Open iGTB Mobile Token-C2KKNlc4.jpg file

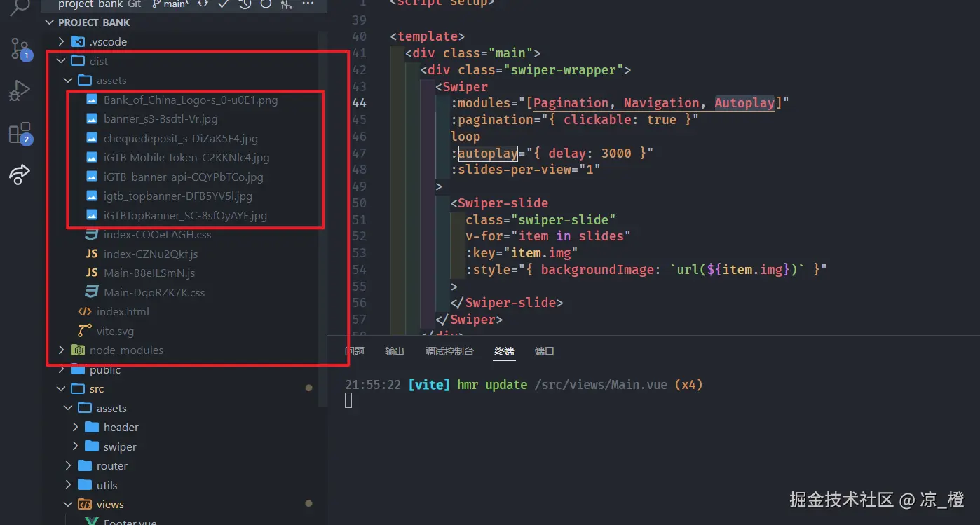pyautogui.click(x=186, y=158)
